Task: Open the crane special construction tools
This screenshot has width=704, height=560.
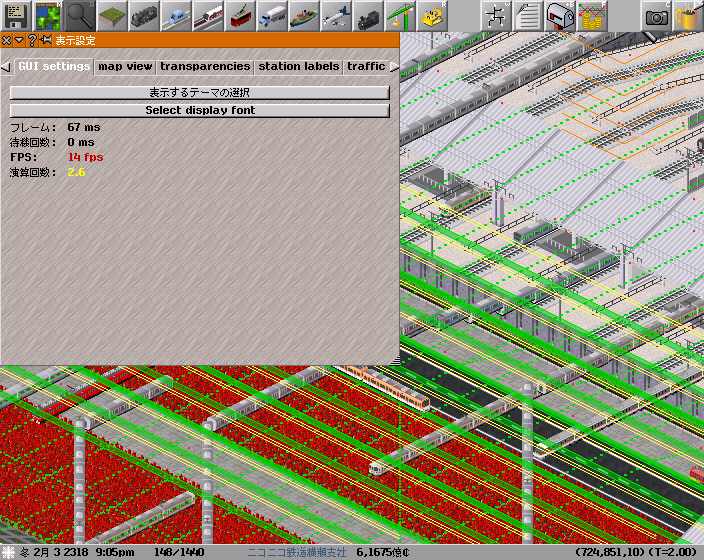Action: (x=400, y=16)
